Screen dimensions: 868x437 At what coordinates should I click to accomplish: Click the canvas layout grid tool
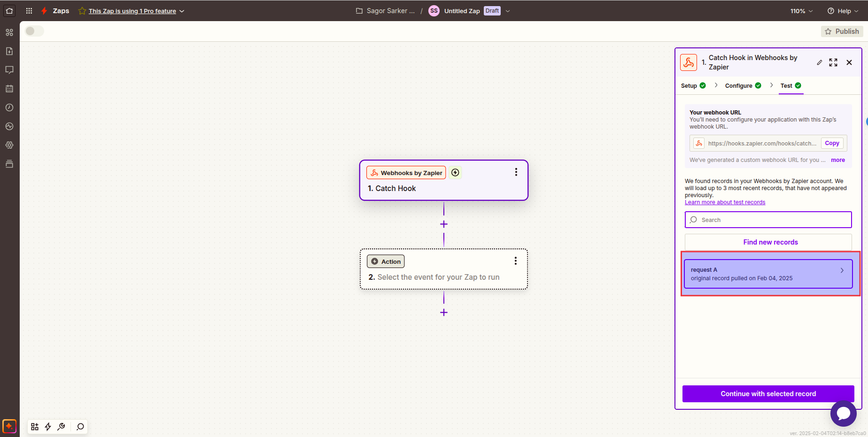pos(35,427)
